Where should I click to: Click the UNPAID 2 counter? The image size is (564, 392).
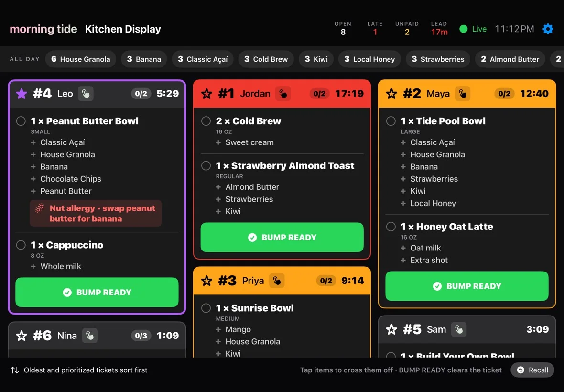(407, 28)
